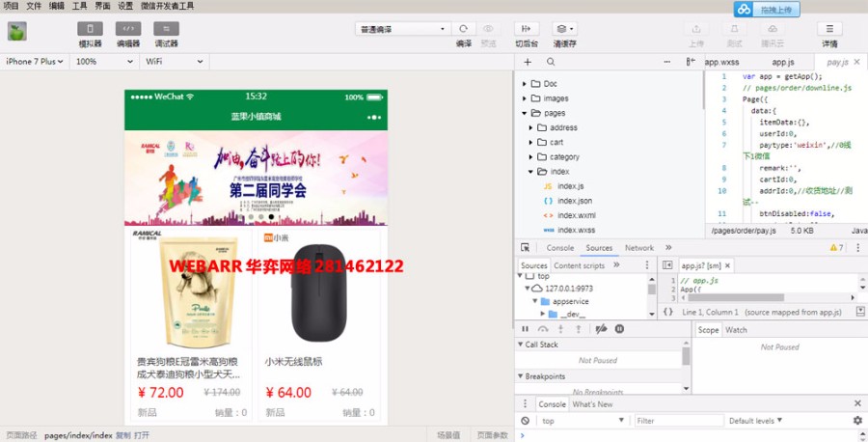
Task: Click the warnings count 7 indicator
Action: click(836, 248)
